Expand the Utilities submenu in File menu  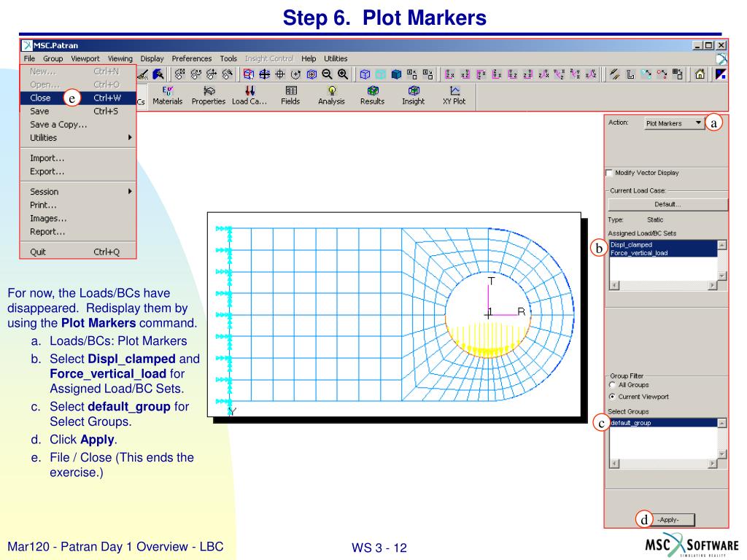tap(77, 138)
